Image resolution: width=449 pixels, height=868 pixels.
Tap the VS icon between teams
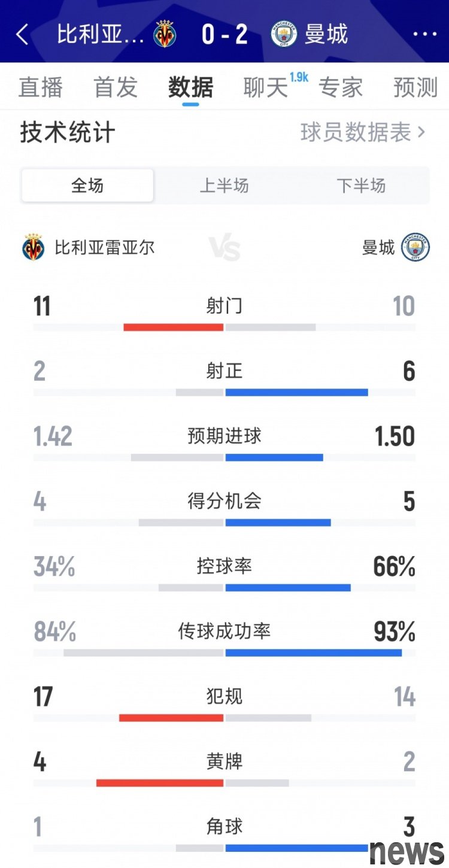click(x=224, y=248)
